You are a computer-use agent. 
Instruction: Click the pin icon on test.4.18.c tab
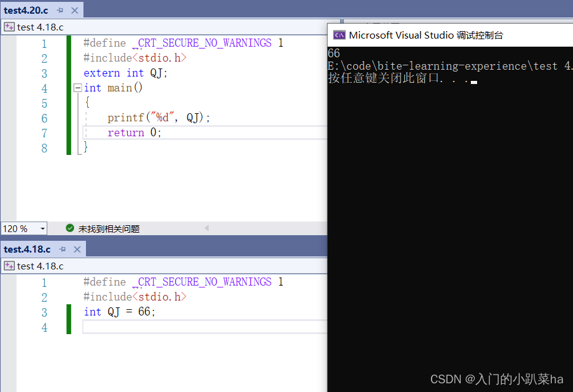[61, 248]
